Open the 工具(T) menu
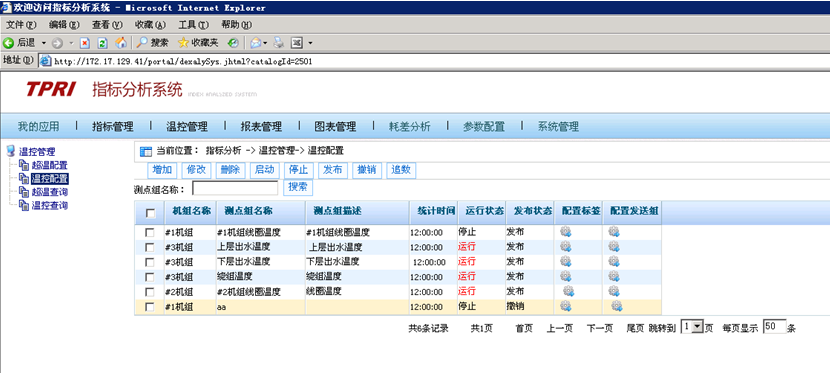The image size is (830, 373). tap(193, 25)
